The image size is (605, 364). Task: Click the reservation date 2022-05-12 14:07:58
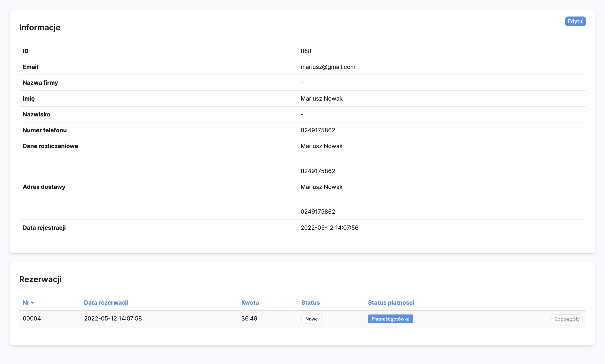click(x=113, y=318)
